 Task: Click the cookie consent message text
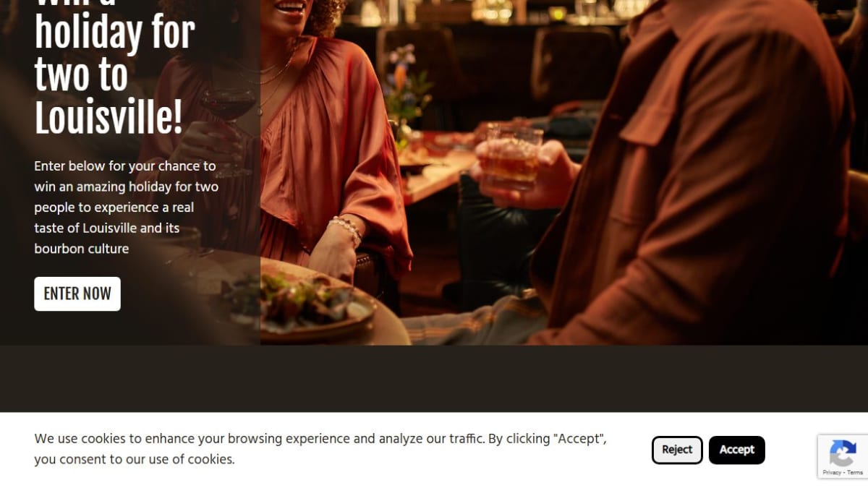pos(320,449)
